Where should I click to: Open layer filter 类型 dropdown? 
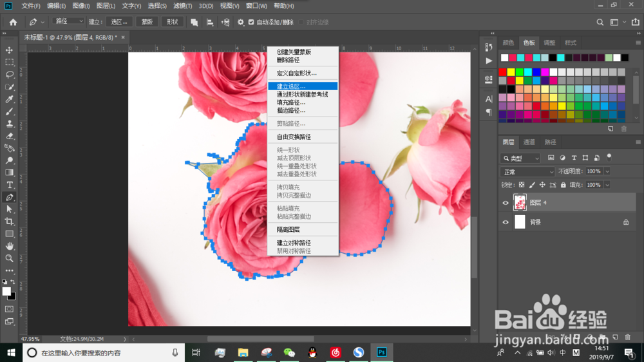520,158
